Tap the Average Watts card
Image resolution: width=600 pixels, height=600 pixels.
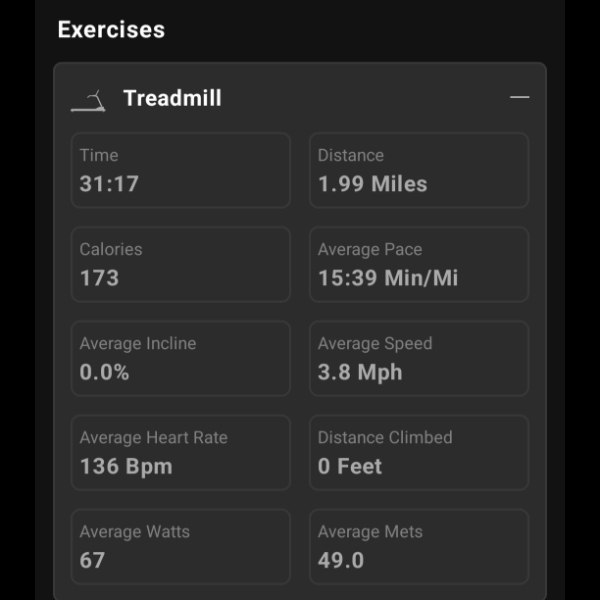coord(181,546)
